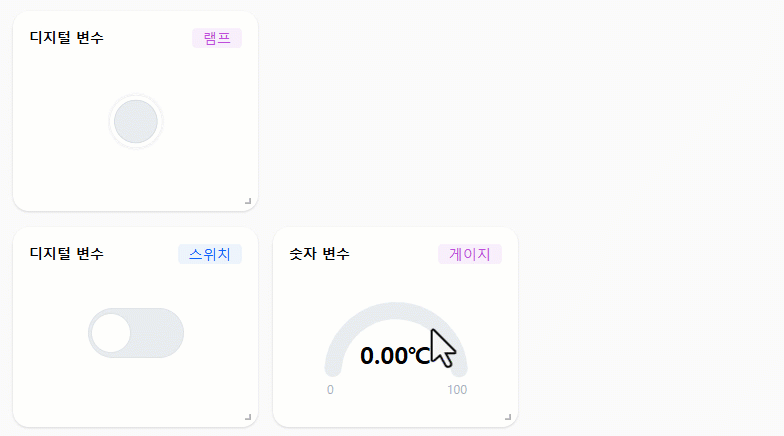Screen dimensions: 784x436
Task: Click the 0.00°C gauge reading
Action: pyautogui.click(x=395, y=356)
